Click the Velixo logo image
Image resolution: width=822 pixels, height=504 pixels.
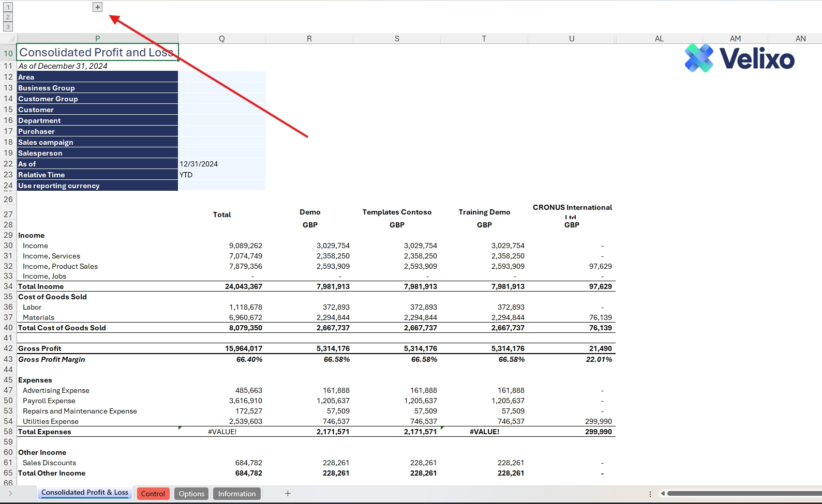click(739, 58)
